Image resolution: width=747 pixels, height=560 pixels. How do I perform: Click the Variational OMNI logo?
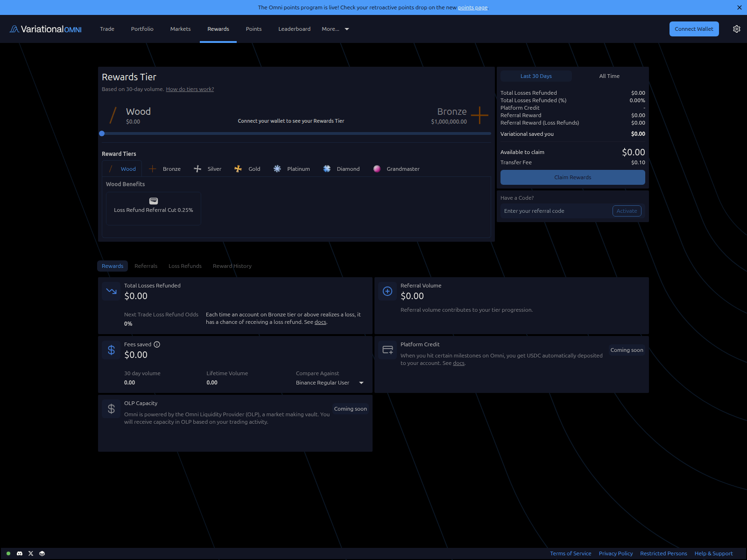point(45,29)
